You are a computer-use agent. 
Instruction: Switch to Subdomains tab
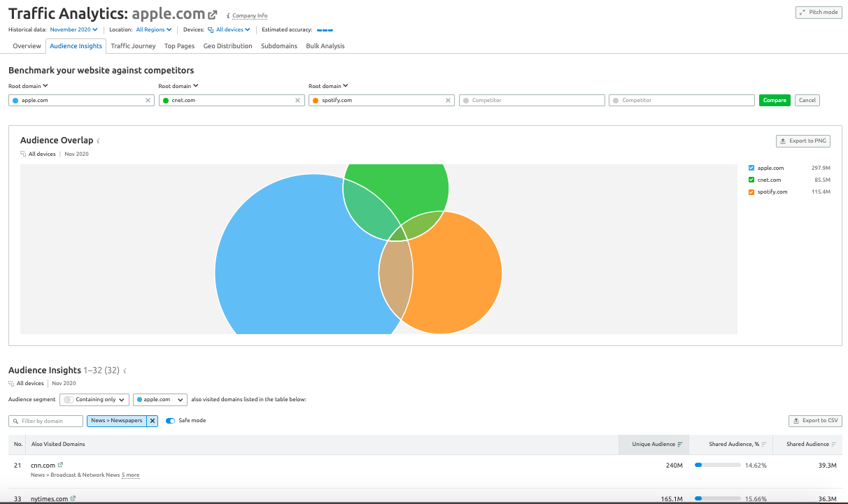coord(279,46)
